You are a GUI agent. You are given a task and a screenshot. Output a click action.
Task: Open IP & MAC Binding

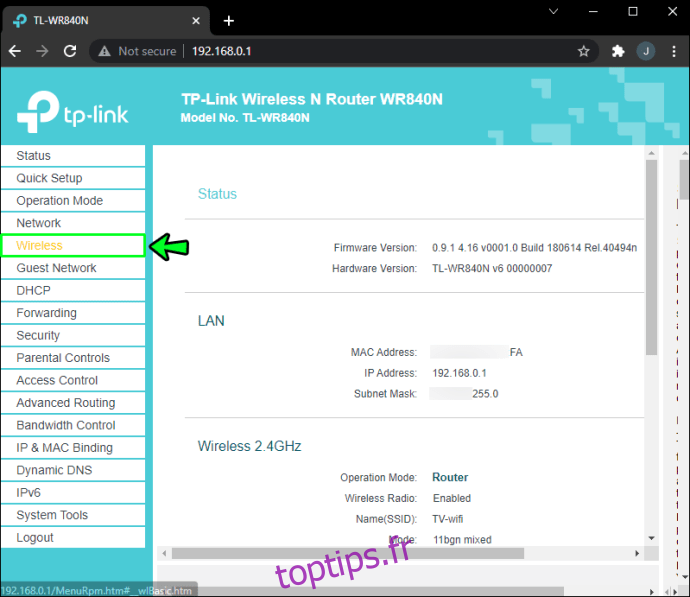pos(73,447)
